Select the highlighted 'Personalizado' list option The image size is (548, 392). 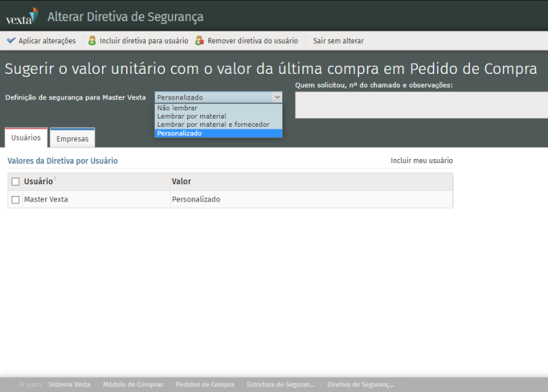tap(179, 134)
